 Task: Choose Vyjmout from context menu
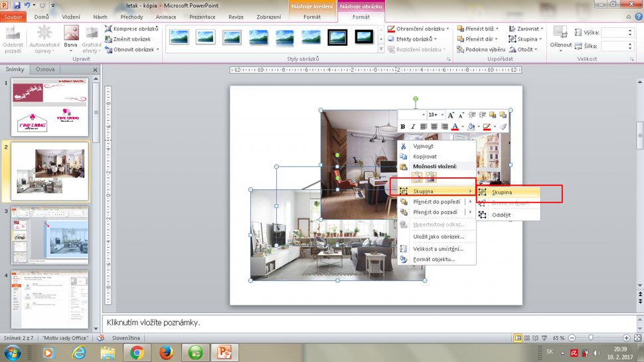(437, 146)
